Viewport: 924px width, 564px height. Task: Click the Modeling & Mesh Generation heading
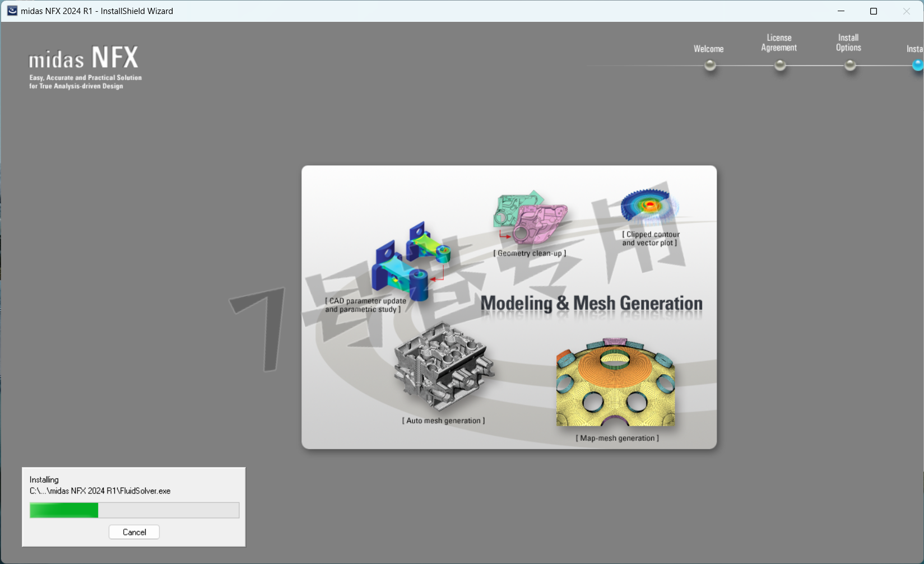coord(591,304)
